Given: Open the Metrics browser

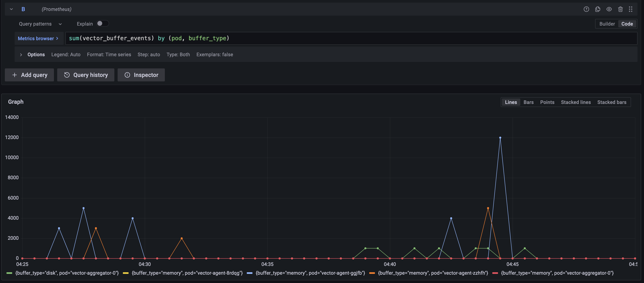Looking at the screenshot, I should [38, 38].
